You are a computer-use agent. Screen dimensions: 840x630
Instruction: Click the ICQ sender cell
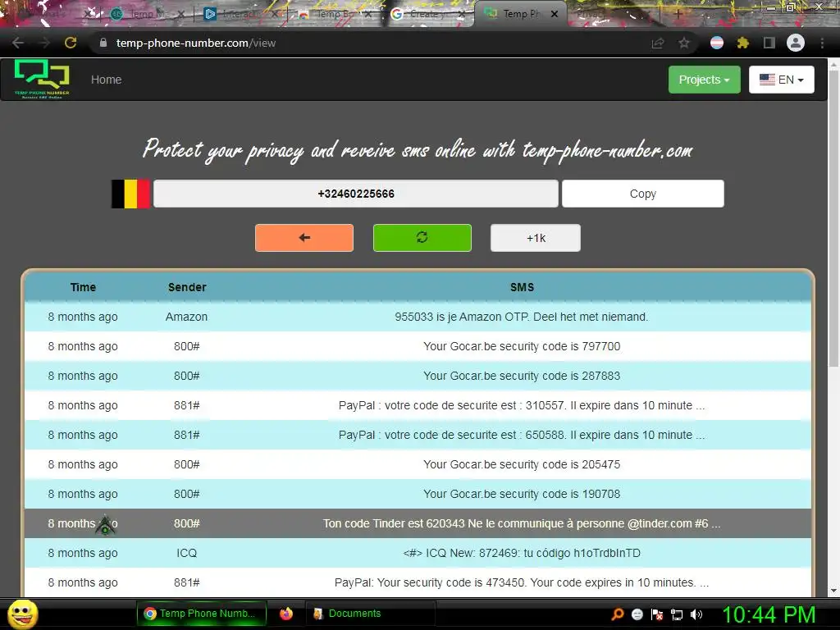point(186,553)
